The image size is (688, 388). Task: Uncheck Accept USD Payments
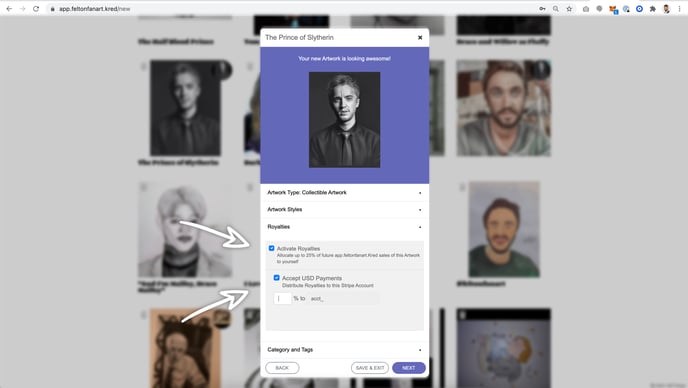(276, 278)
